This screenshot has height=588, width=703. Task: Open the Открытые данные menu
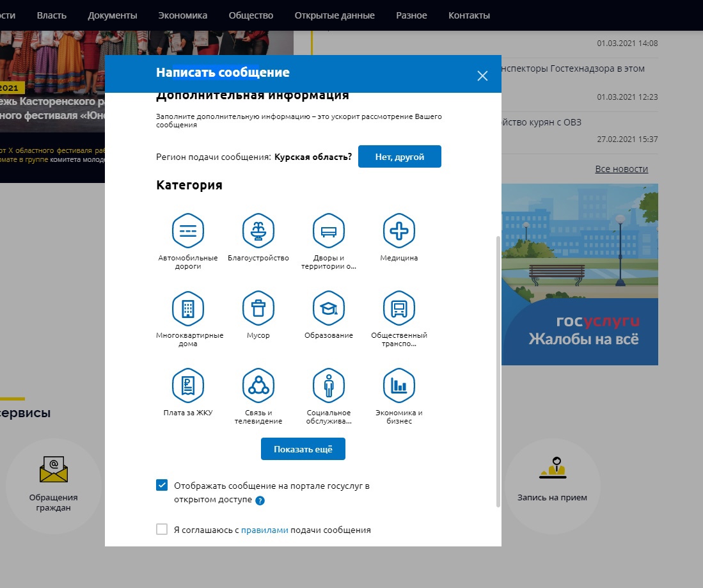tap(335, 15)
